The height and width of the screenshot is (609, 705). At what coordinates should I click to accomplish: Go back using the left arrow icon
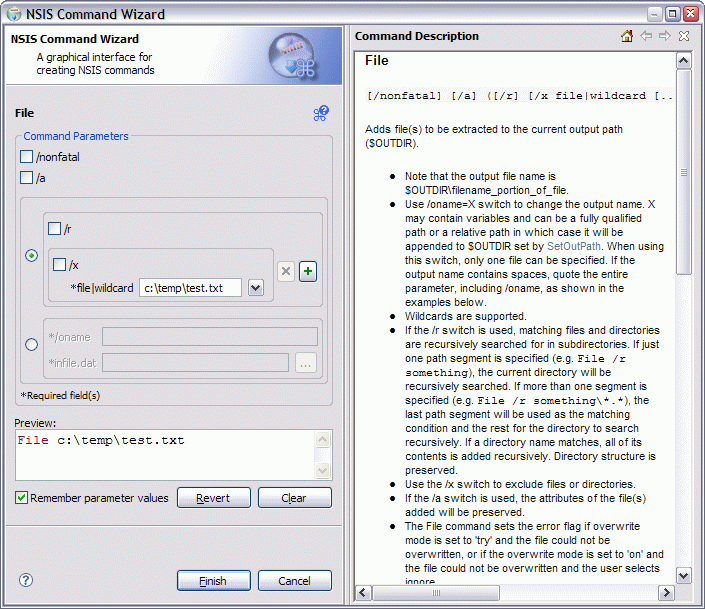[x=646, y=36]
